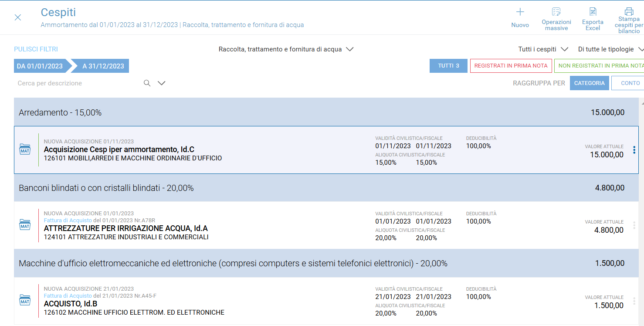
Task: Click the Nuovo plus icon
Action: 520,12
